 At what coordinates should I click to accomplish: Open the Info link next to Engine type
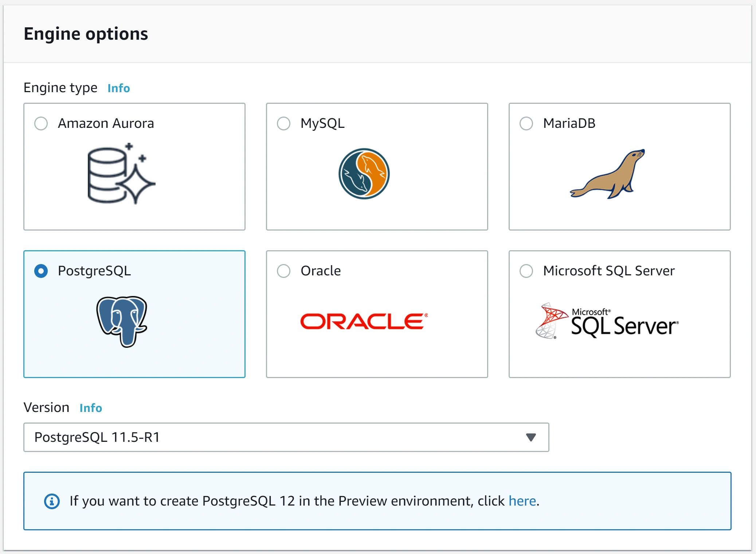[x=118, y=88]
